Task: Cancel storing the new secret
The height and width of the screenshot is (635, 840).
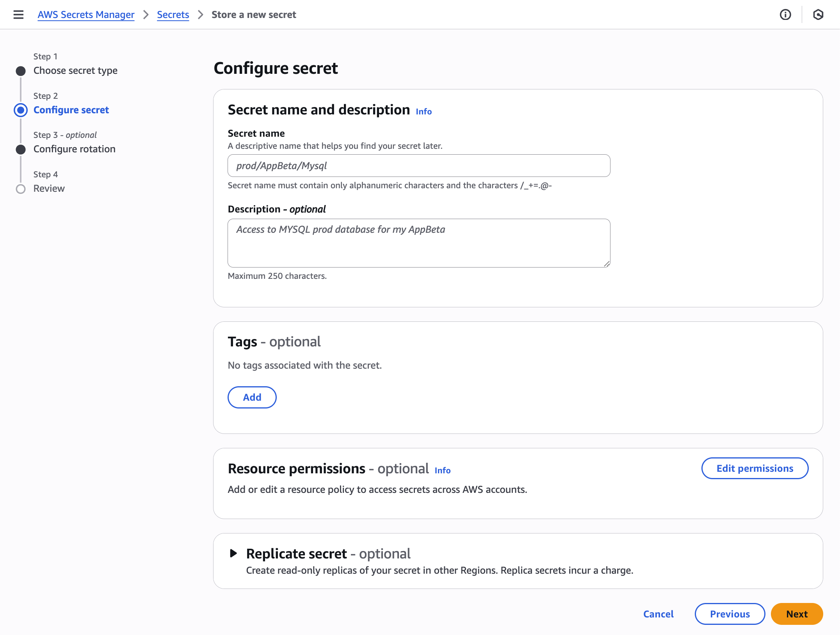Action: tap(658, 614)
